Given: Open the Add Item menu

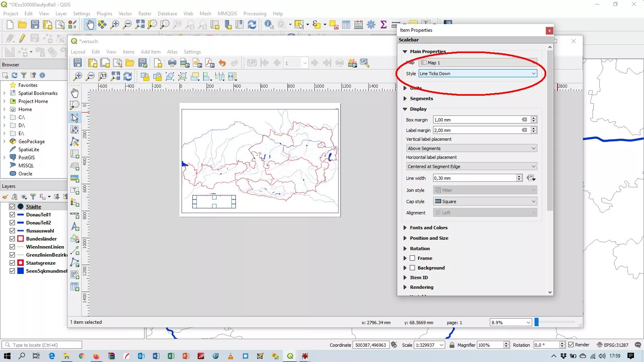Looking at the screenshot, I should [151, 52].
